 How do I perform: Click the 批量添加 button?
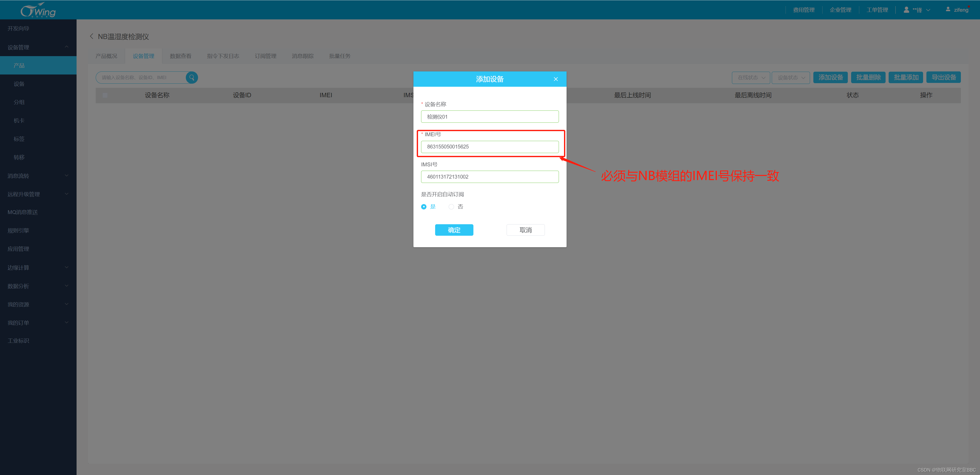[906, 78]
